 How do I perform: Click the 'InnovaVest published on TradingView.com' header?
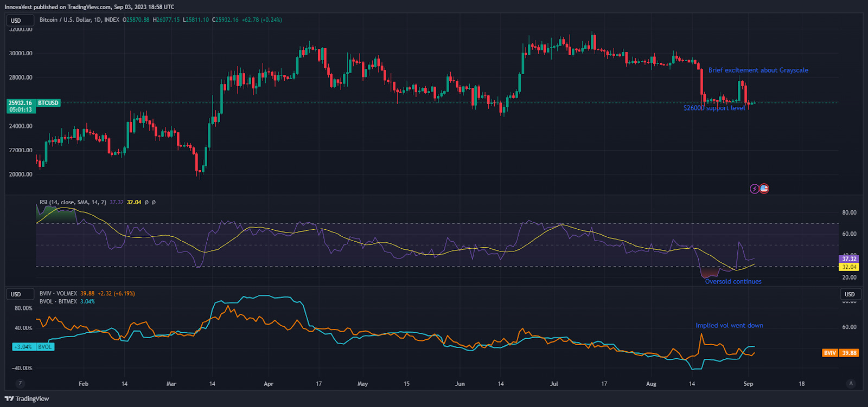(59, 7)
